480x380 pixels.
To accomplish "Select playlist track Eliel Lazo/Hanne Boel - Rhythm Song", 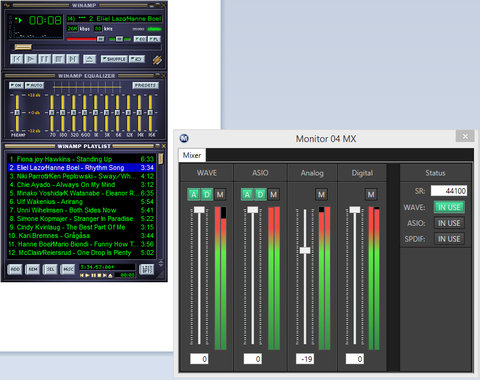I will point(81,167).
